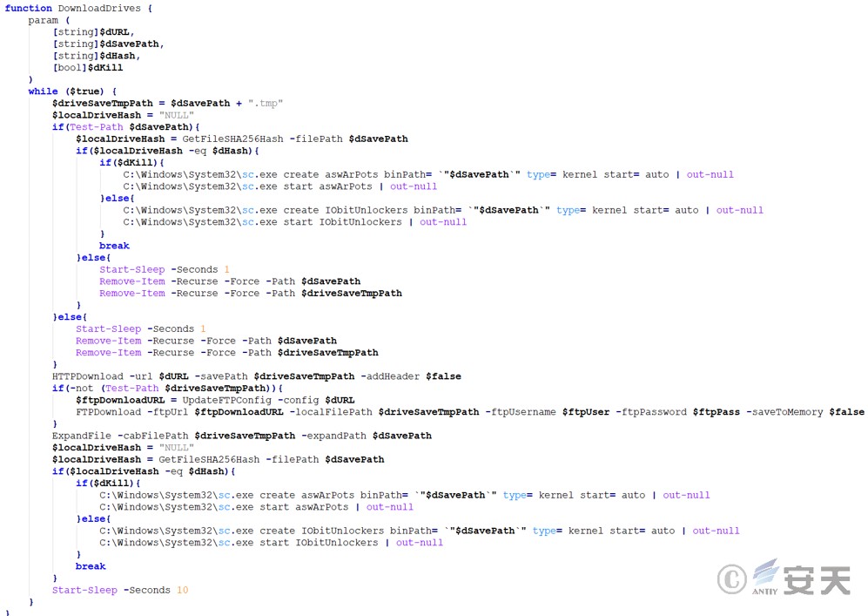Click the '-savePath' parameter
Screen dimensions: 868x616
[221, 376]
